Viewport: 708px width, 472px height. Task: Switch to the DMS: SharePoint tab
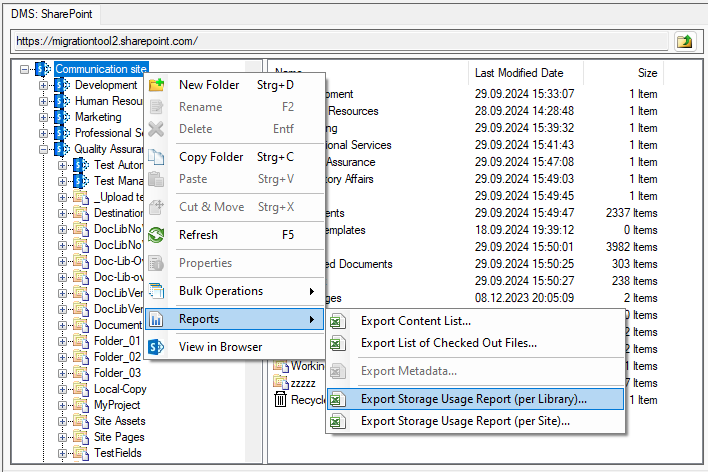point(52,14)
